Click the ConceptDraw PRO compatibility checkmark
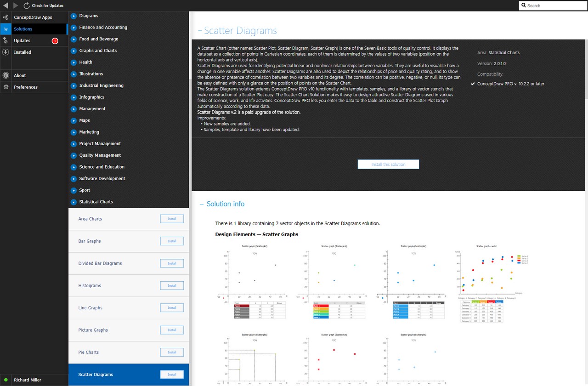Screen dimensions: 588x386 pyautogui.click(x=473, y=84)
